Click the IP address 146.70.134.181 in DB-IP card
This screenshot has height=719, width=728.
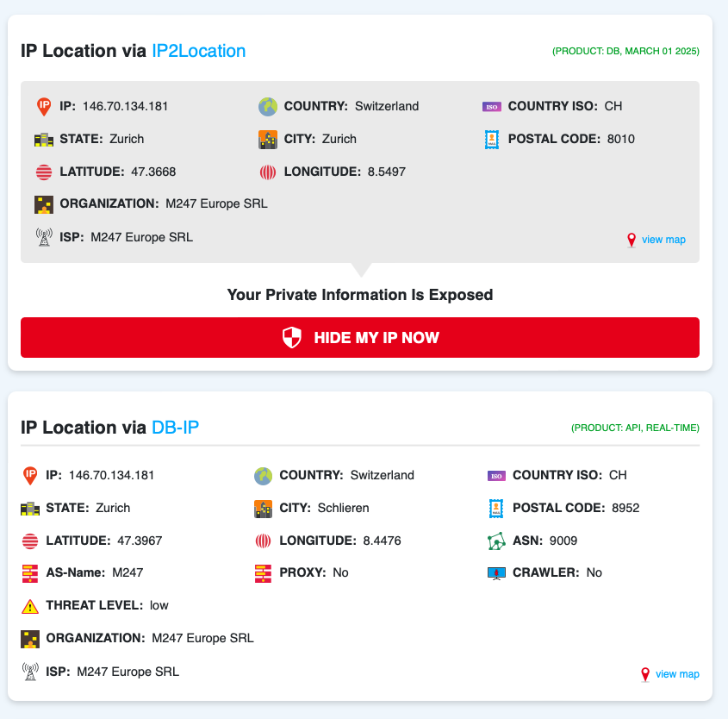pos(111,475)
